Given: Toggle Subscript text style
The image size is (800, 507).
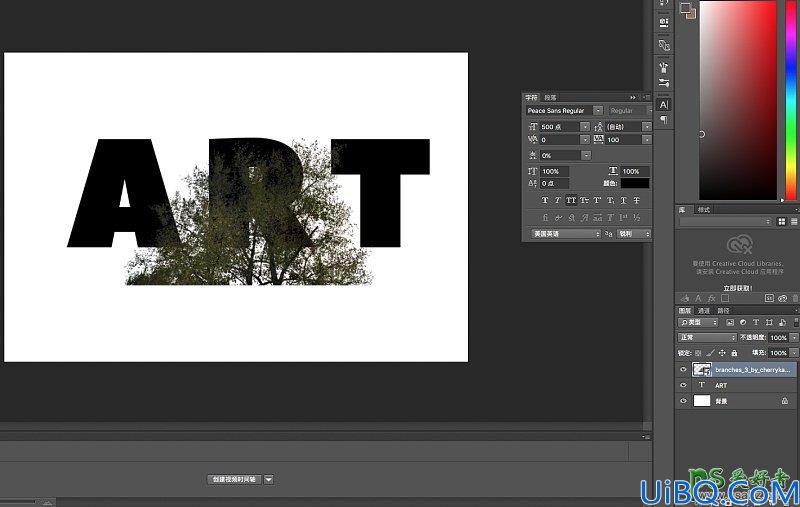Looking at the screenshot, I should click(x=610, y=200).
